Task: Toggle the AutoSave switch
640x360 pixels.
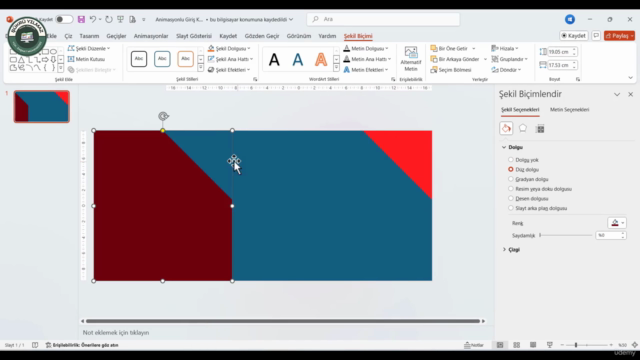Action: click(x=64, y=19)
